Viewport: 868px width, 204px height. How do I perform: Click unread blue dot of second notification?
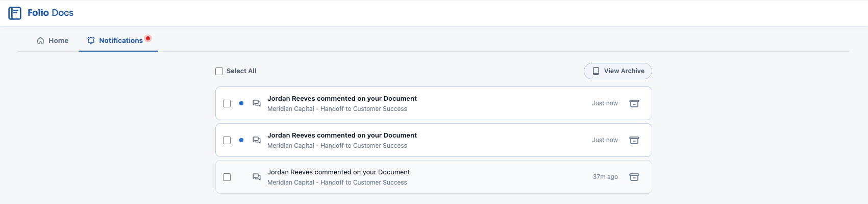click(241, 140)
